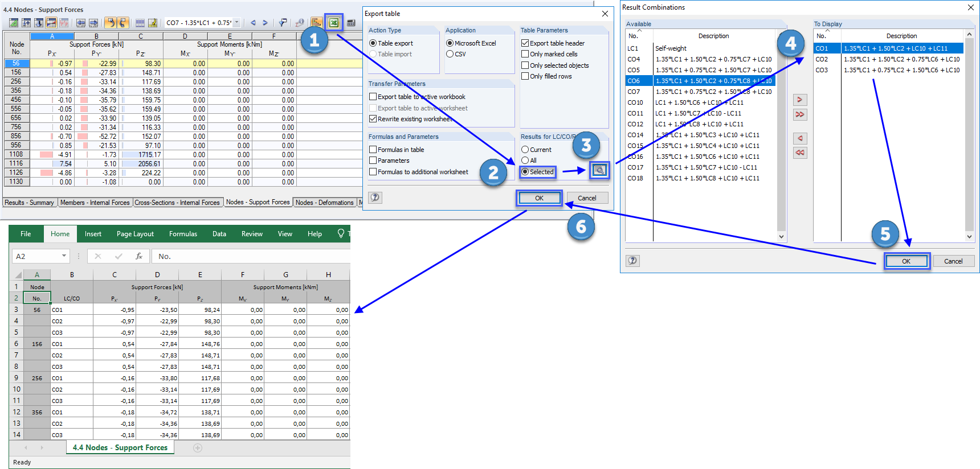Viewport: 980px width, 469px height.
Task: Switch to Members - Internal Forces tab
Action: point(95,203)
